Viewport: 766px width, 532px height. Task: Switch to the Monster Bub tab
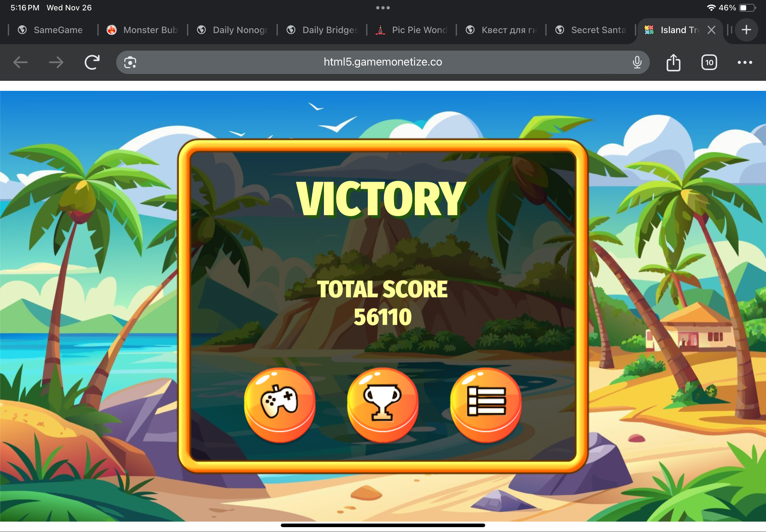[x=143, y=30]
